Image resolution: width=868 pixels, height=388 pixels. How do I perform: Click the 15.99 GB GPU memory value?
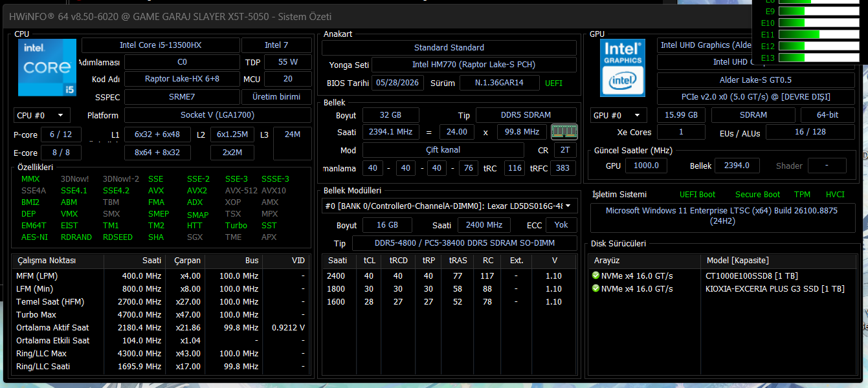tap(681, 115)
